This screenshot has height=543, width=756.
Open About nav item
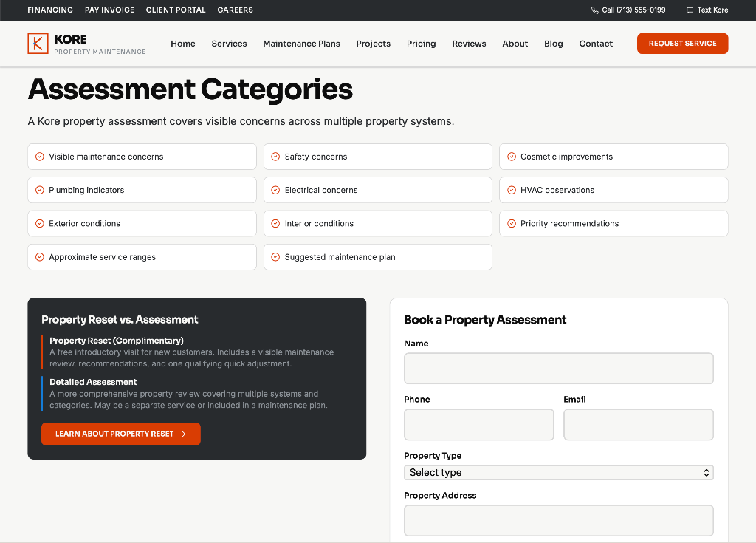pos(515,44)
